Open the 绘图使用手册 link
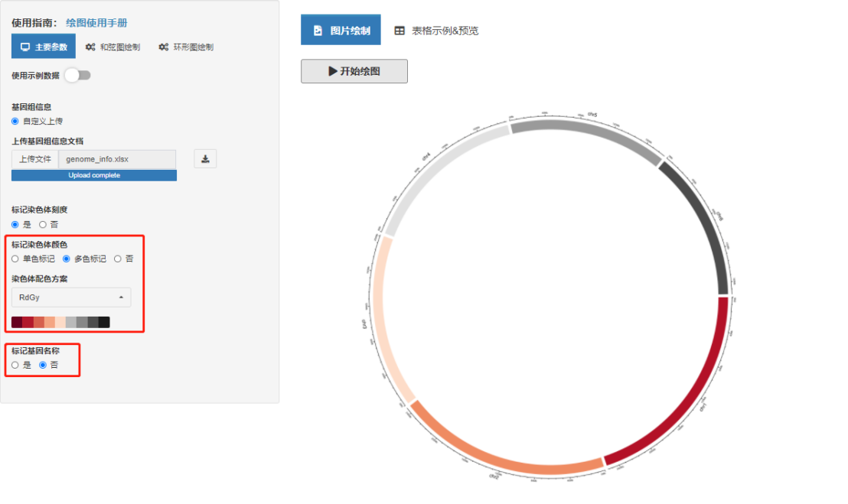 tap(96, 24)
